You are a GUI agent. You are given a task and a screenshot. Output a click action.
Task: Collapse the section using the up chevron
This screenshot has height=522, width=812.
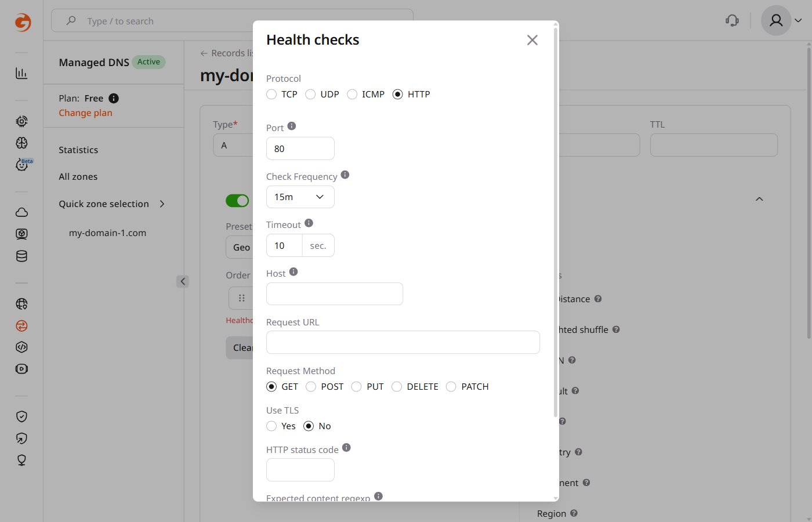point(759,199)
